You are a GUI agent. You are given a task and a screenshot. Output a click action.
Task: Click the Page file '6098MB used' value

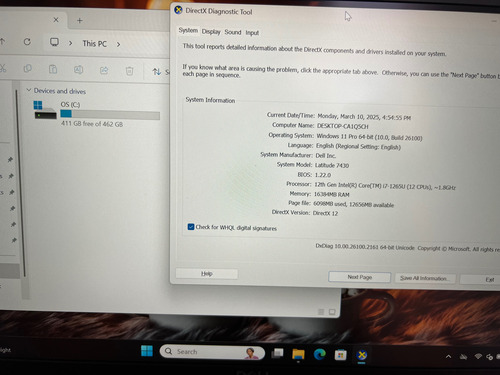point(354,204)
